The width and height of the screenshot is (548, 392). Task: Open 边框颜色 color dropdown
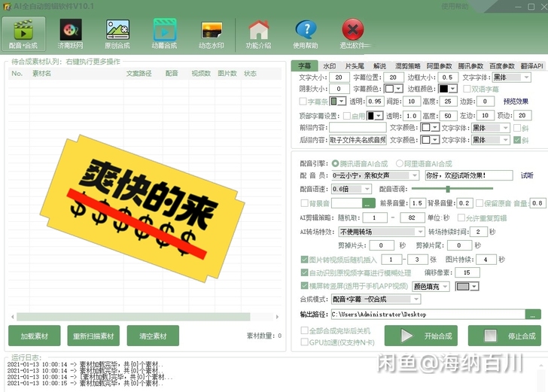pyautogui.click(x=448, y=89)
